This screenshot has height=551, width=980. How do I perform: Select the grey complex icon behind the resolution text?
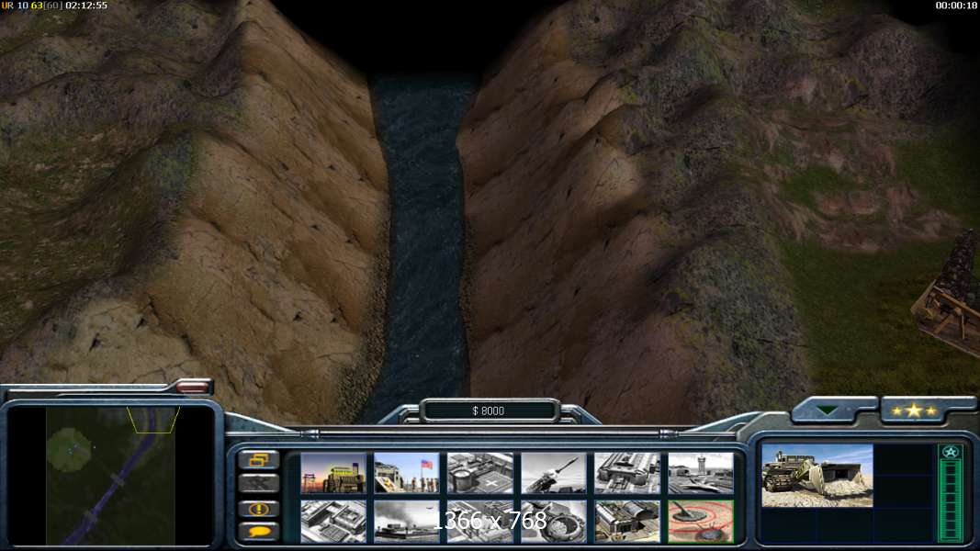[480, 521]
